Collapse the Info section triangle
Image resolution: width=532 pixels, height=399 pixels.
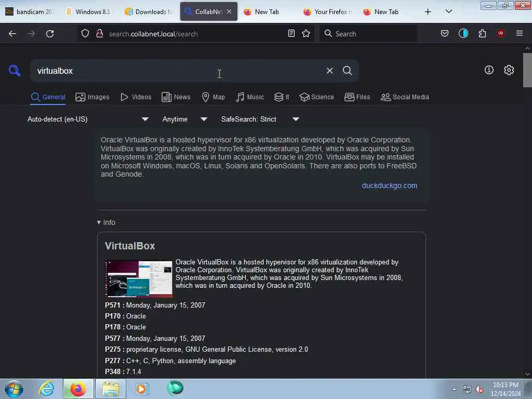pyautogui.click(x=99, y=222)
